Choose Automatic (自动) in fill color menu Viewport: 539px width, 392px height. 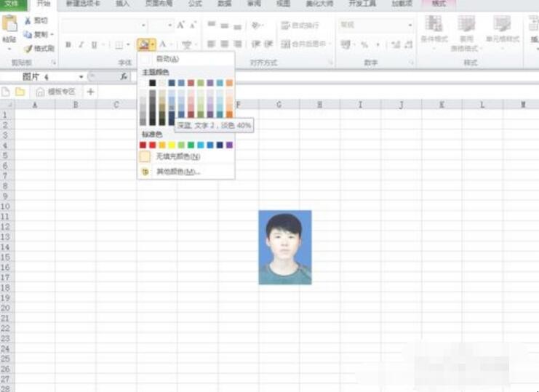[x=186, y=59]
